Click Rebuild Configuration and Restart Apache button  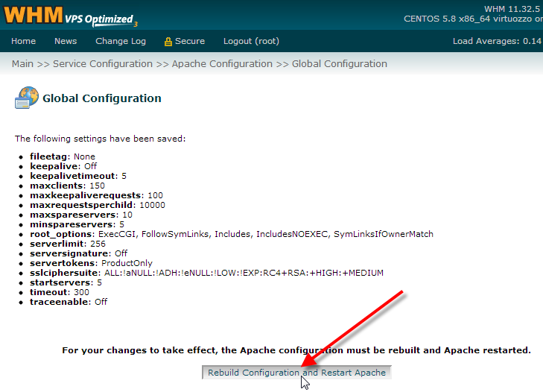click(x=296, y=372)
